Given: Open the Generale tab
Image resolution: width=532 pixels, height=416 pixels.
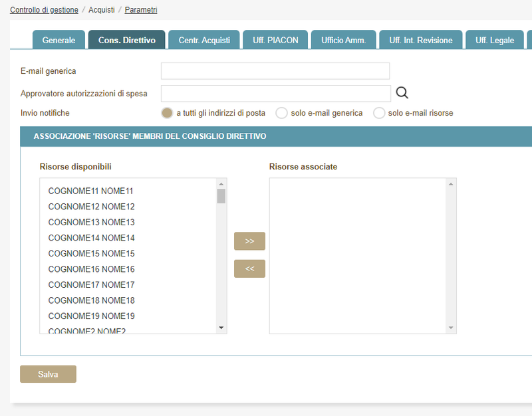Looking at the screenshot, I should (x=59, y=41).
